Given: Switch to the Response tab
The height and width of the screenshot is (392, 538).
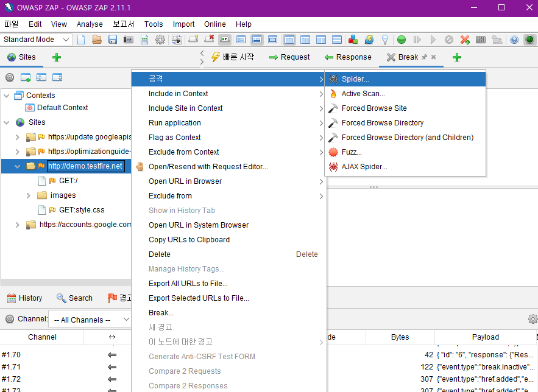Looking at the screenshot, I should (x=348, y=57).
